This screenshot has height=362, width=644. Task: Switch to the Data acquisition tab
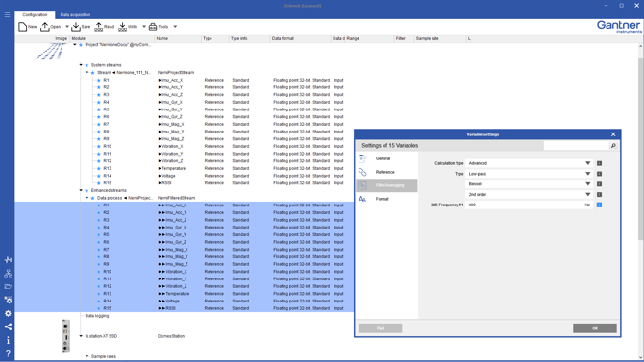[x=75, y=14]
